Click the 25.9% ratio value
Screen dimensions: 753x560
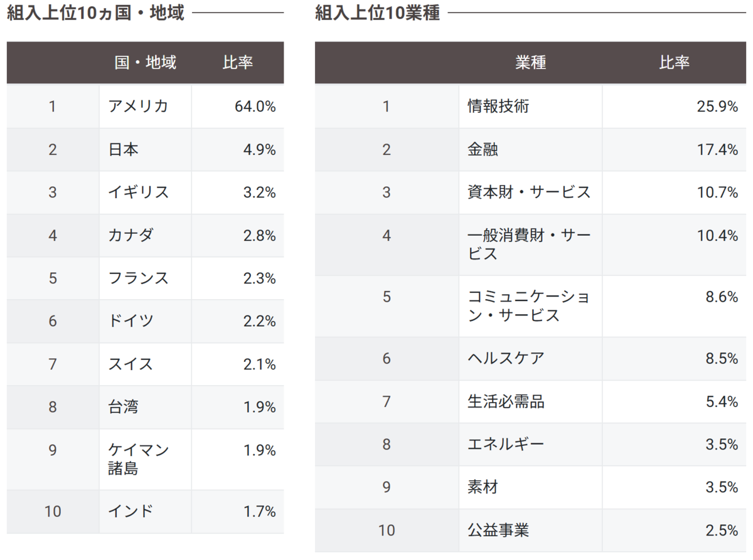click(717, 107)
